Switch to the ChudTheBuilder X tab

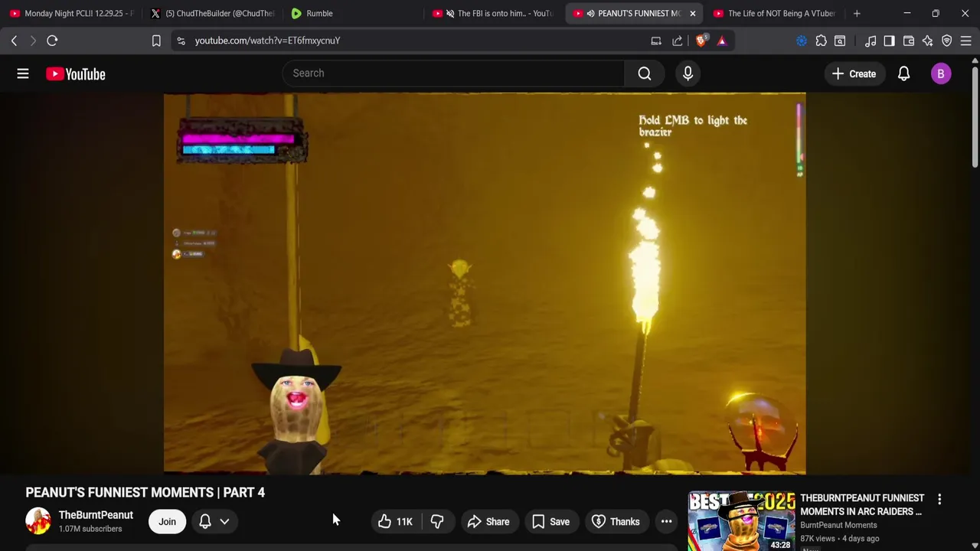pos(213,13)
